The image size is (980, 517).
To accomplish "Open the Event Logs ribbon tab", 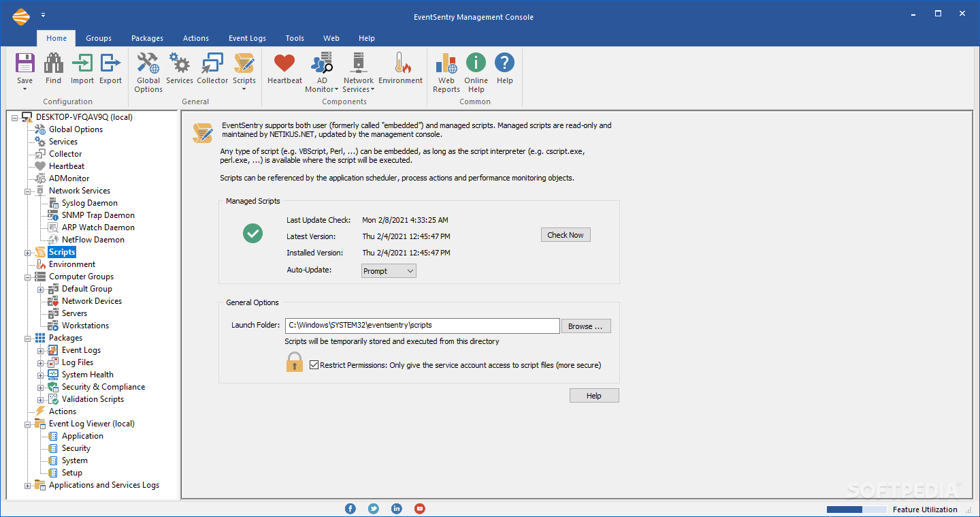I will click(x=247, y=38).
